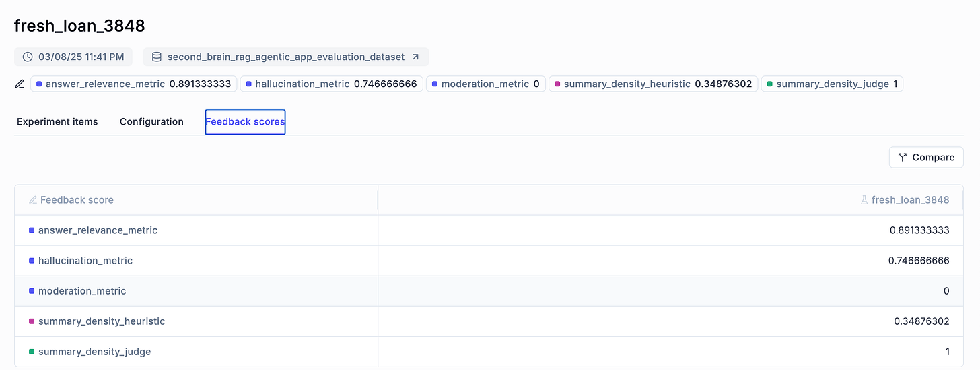Open the second_brain_rag_agentic_app_evaluation_dataset link
The image size is (980, 370).
(286, 57)
